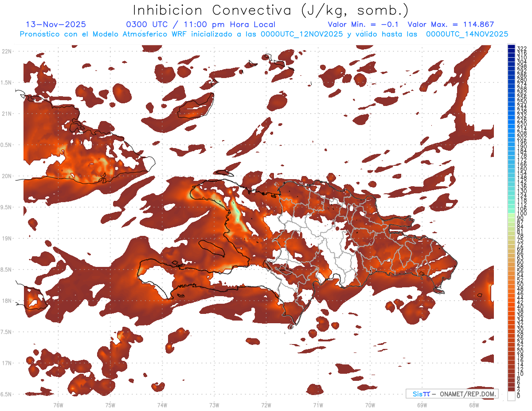Click the dark blue 322 color bar swatch

click(512, 47)
